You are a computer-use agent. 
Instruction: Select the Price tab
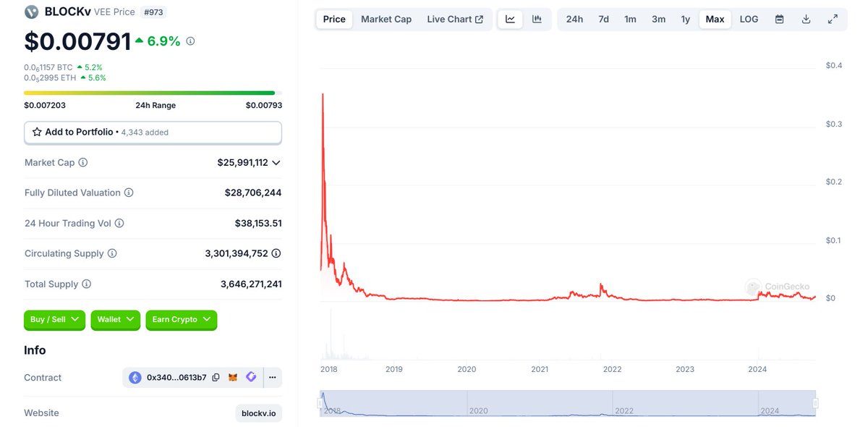334,20
